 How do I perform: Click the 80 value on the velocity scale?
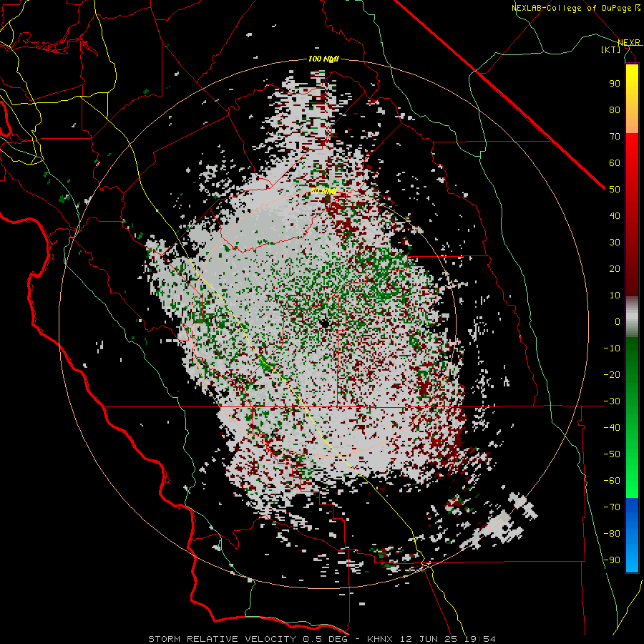pos(615,109)
